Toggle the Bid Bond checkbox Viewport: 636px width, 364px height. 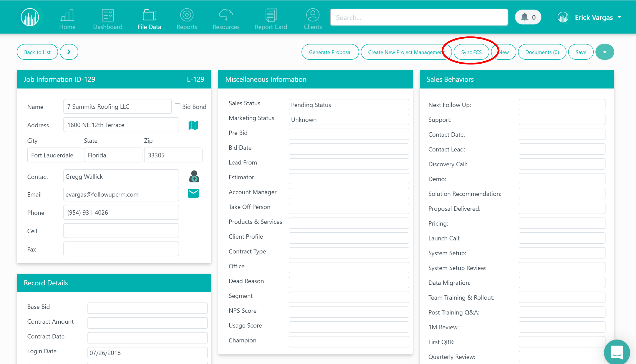[x=177, y=107]
